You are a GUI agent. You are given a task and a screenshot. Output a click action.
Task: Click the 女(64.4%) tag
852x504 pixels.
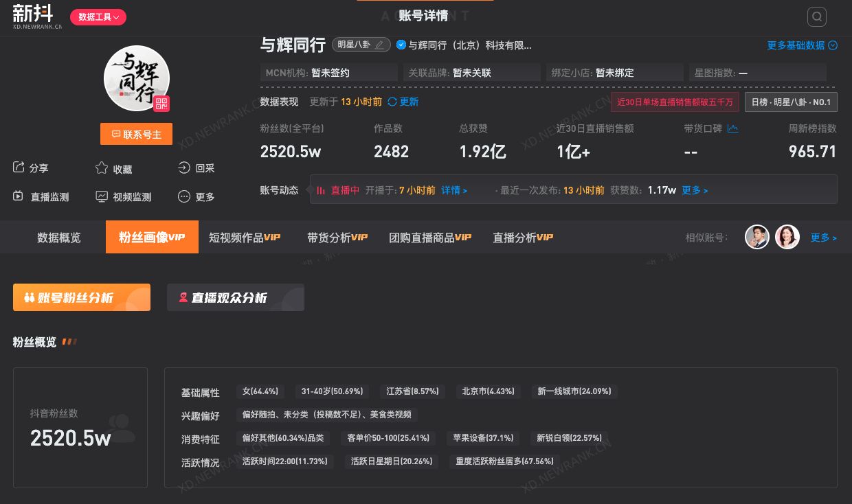pyautogui.click(x=260, y=391)
